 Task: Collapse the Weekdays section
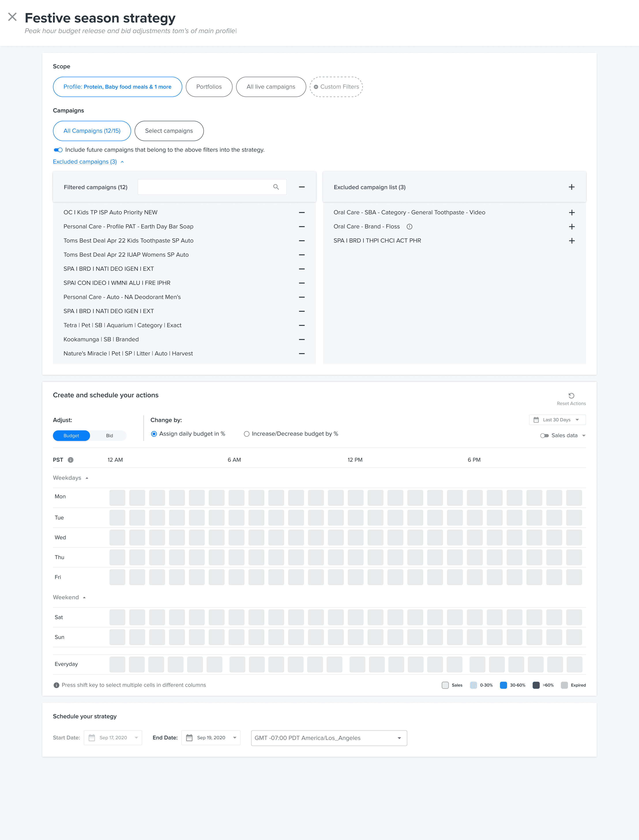(x=87, y=478)
